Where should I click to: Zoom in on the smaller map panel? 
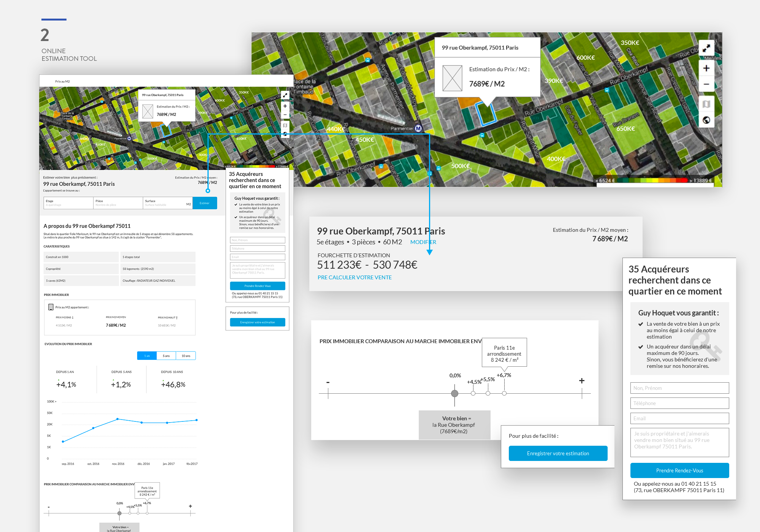[285, 106]
